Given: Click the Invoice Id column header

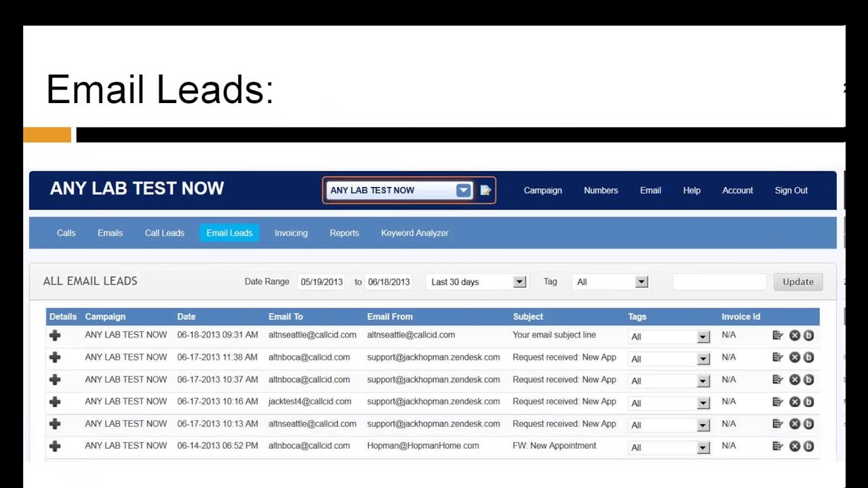Looking at the screenshot, I should click(741, 317).
